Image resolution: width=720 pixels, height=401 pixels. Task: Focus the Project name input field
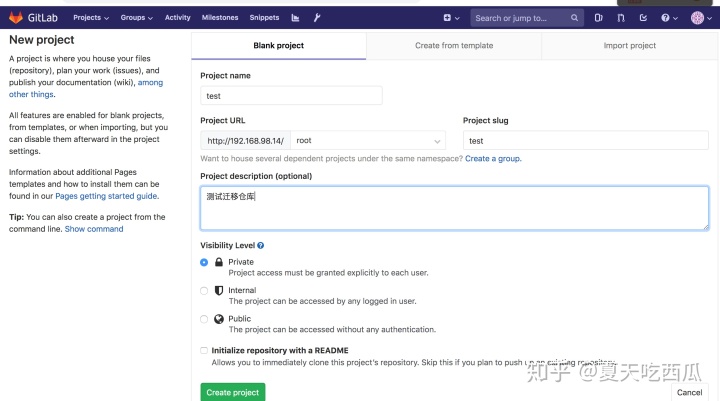[291, 96]
